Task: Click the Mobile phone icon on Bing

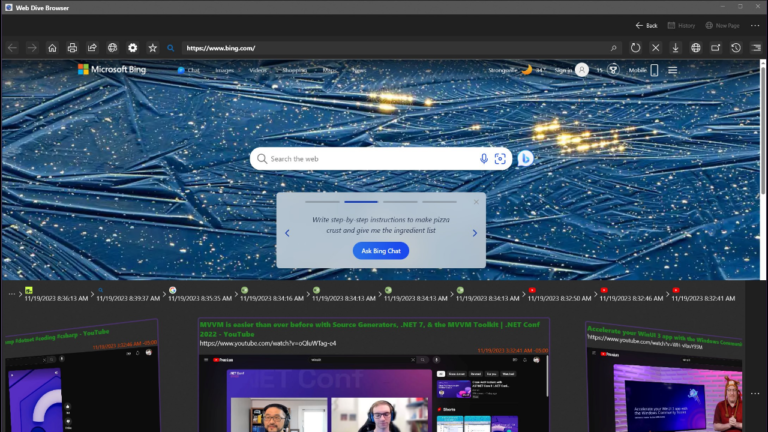Action: (654, 70)
